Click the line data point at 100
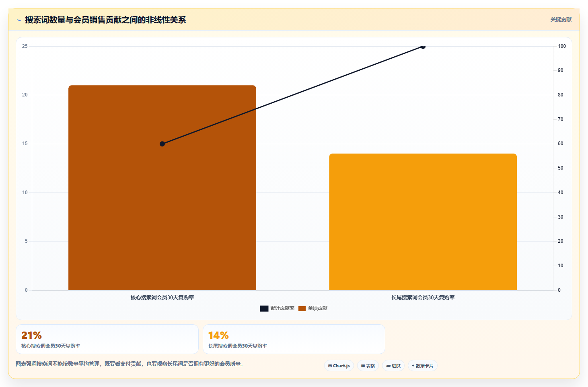 (x=423, y=46)
